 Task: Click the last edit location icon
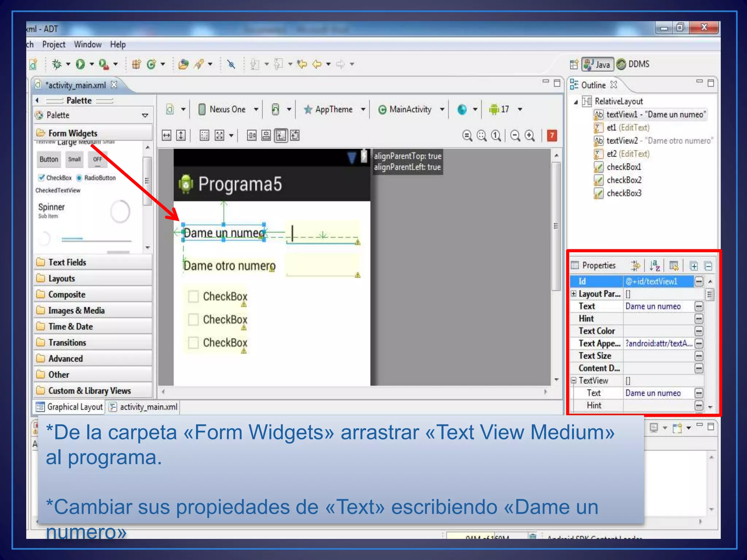pos(302,64)
